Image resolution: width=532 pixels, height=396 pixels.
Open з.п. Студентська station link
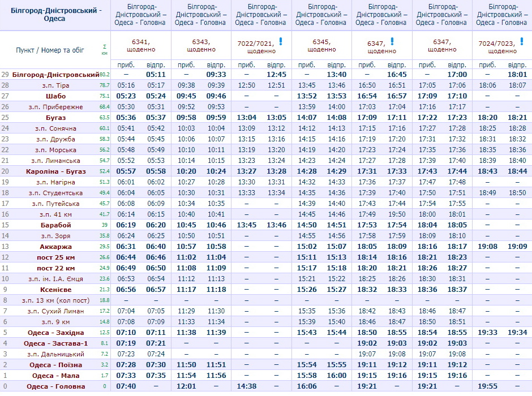pos(55,193)
